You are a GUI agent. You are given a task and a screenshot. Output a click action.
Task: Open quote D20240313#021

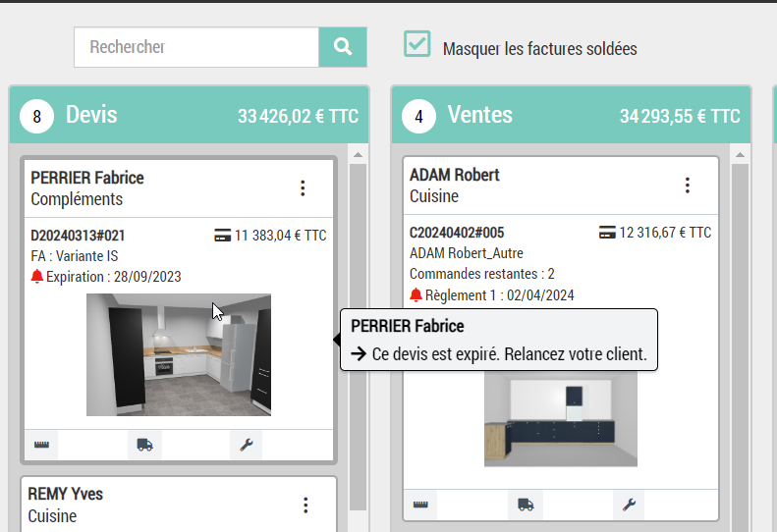click(78, 236)
